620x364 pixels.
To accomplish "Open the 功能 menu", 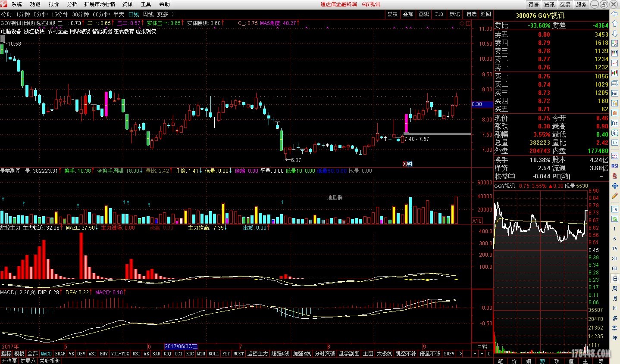I will click(x=35, y=4).
